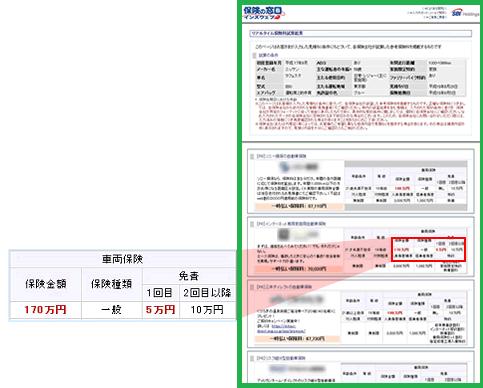Click the last header link beside SBI logo

point(435,17)
